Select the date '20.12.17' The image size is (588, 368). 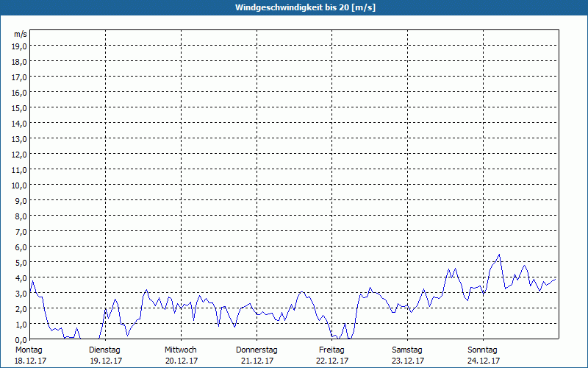click(x=182, y=361)
